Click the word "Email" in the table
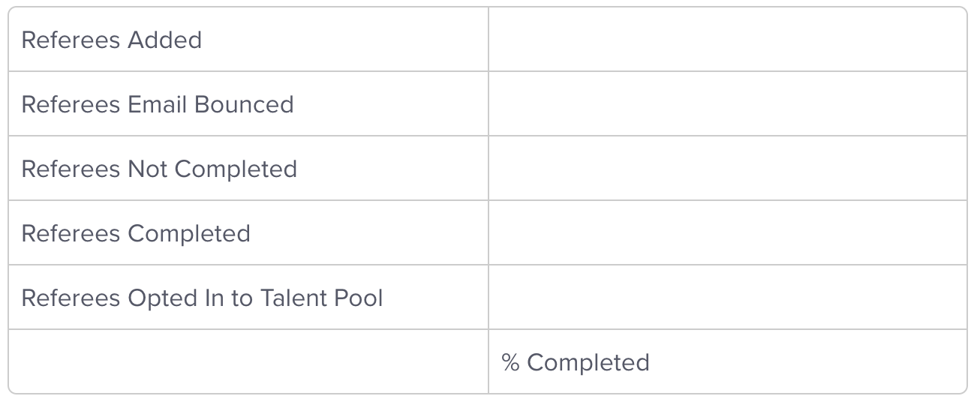The height and width of the screenshot is (408, 980). 158,104
